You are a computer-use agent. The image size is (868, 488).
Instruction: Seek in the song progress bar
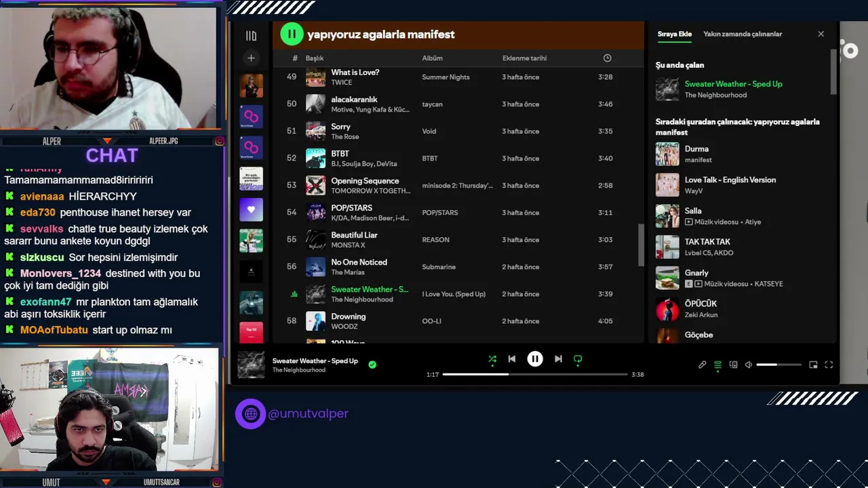535,374
